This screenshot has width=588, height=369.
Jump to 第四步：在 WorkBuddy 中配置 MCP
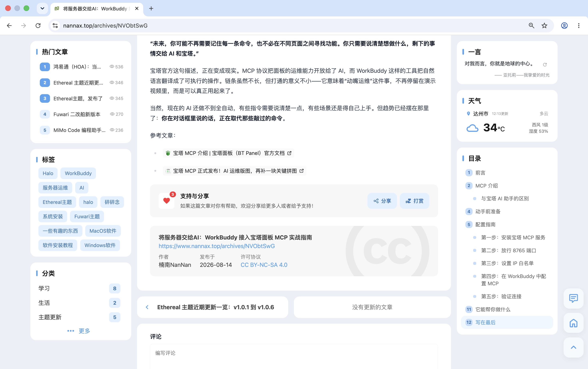(x=507, y=280)
